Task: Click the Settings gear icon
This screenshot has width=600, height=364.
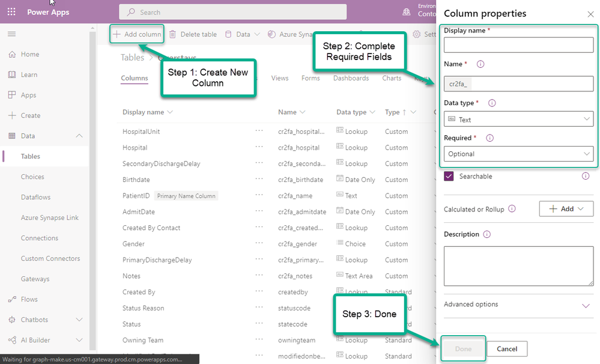Action: pos(416,34)
